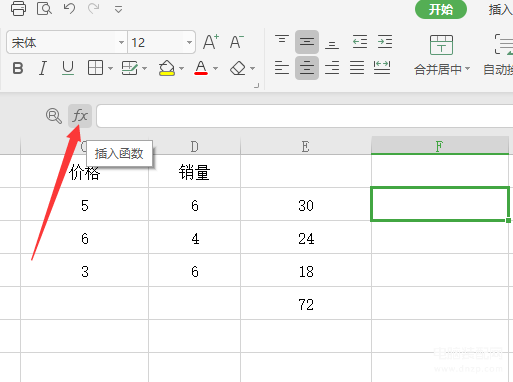
Task: Toggle horizontal center alignment
Action: [x=307, y=68]
